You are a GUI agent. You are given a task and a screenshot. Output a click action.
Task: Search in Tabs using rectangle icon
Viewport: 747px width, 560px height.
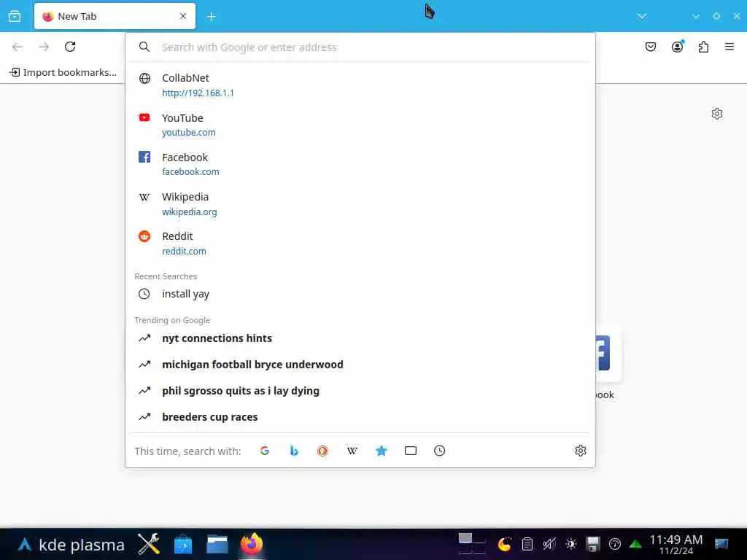(410, 451)
